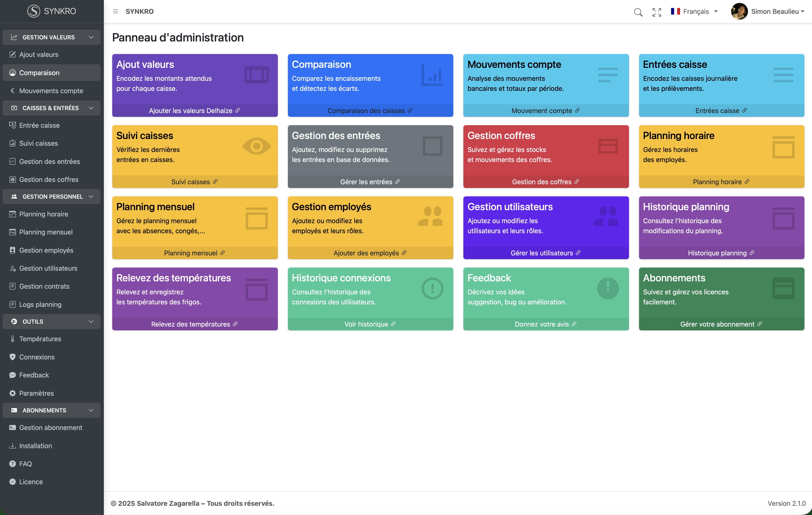This screenshot has width=812, height=515.
Task: Select Planning mensuel in sidebar menu
Action: tap(46, 232)
